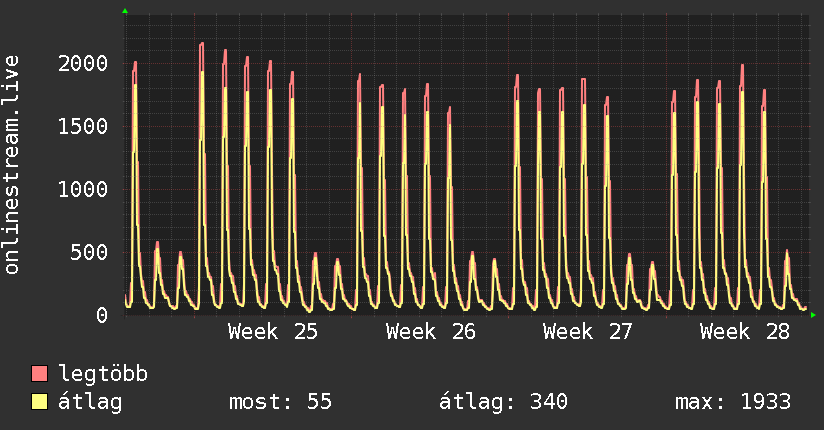Image resolution: width=824 pixels, height=430 pixels.
Task: Select the átlag legend label
Action: (90, 402)
